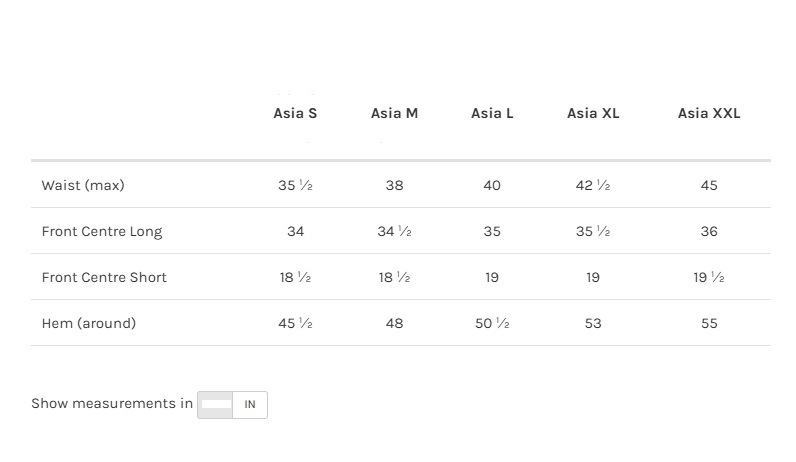Image resolution: width=796 pixels, height=462 pixels.
Task: Select the Asia XXL front centre long 36
Action: click(709, 232)
